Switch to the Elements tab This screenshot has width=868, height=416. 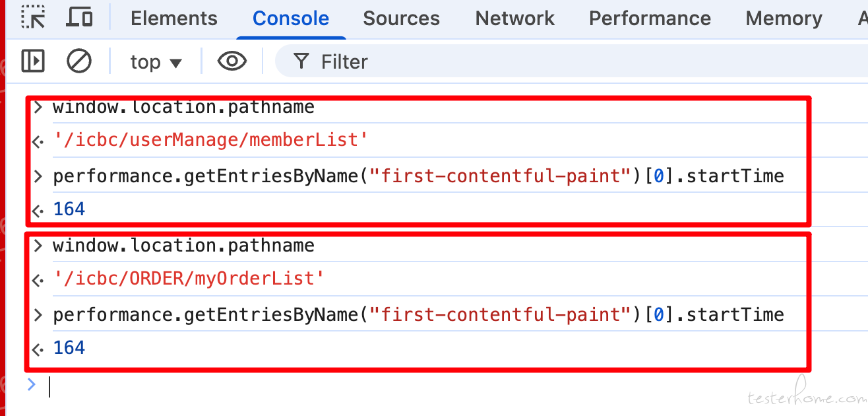tap(174, 18)
